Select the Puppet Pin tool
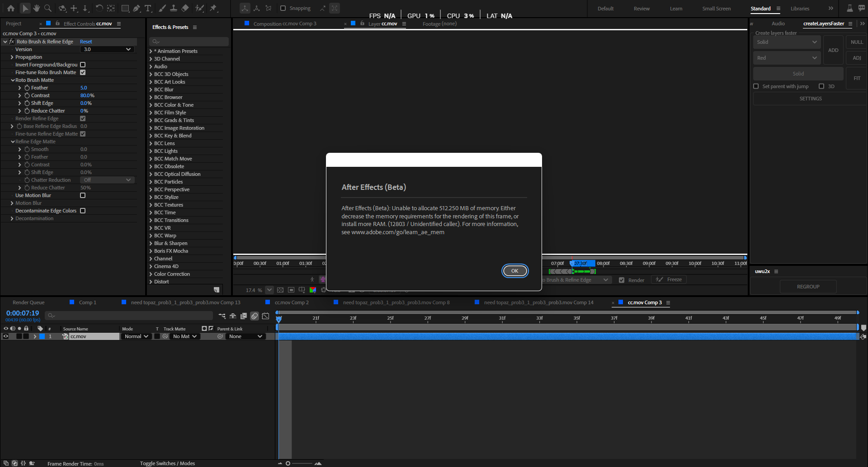Viewport: 868px width, 467px height. coord(212,8)
